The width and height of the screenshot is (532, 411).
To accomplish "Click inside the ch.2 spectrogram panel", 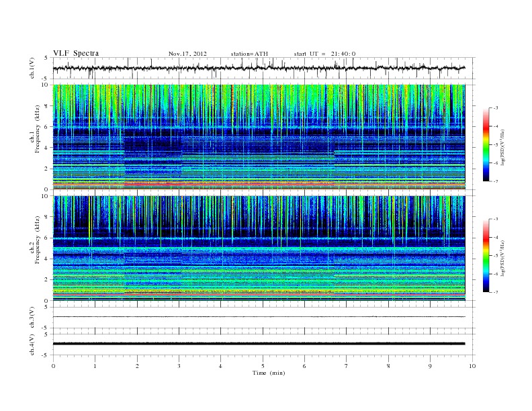I will [259, 248].
